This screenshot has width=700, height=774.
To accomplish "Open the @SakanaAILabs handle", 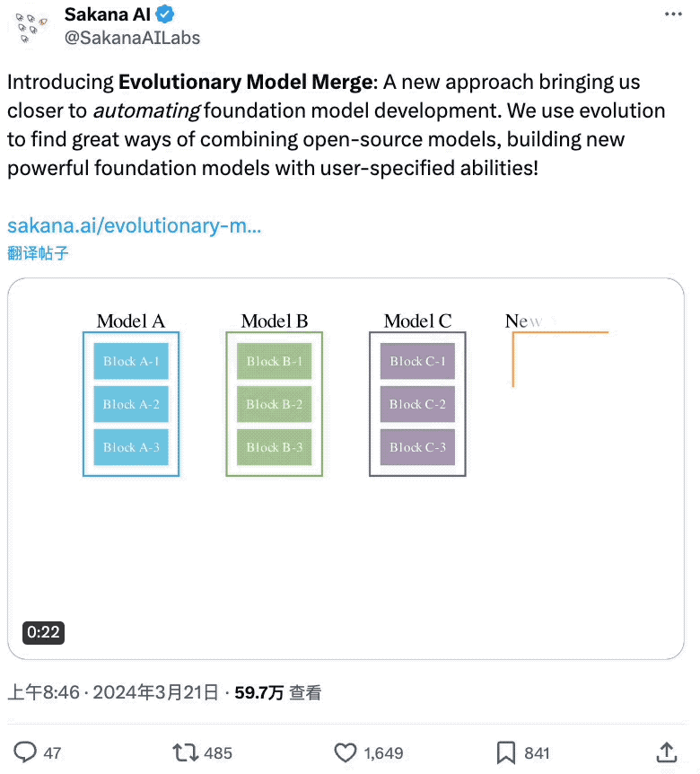I will pyautogui.click(x=132, y=38).
